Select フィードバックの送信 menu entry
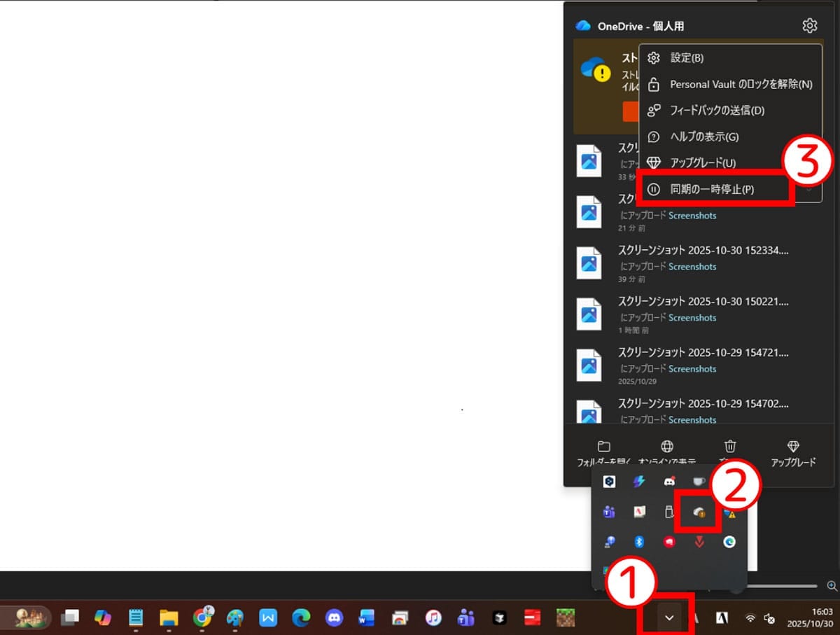The height and width of the screenshot is (635, 840). point(717,110)
